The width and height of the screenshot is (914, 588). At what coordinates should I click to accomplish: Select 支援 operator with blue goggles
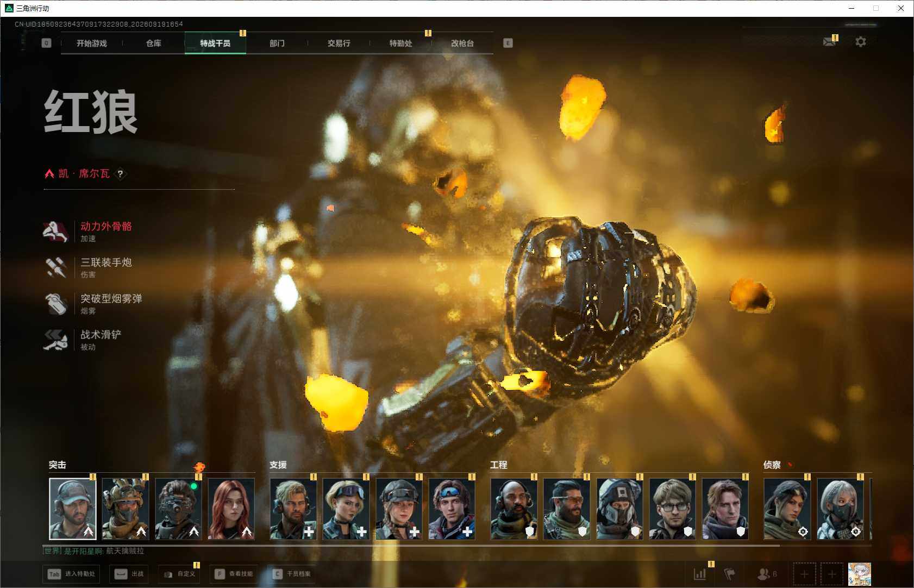tap(452, 509)
